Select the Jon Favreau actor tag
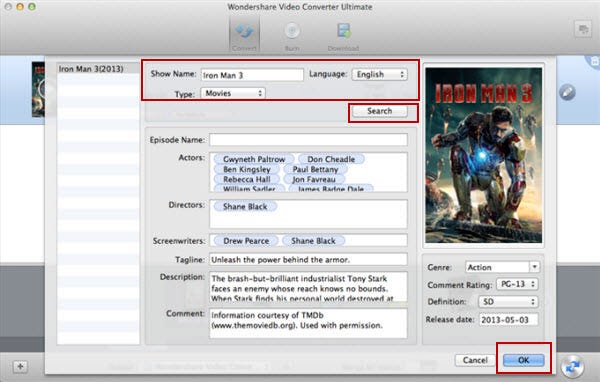 pos(314,179)
